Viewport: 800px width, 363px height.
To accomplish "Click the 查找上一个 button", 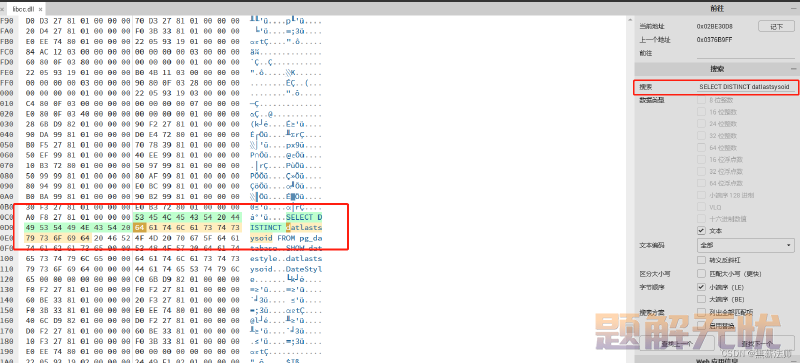I will click(x=677, y=344).
